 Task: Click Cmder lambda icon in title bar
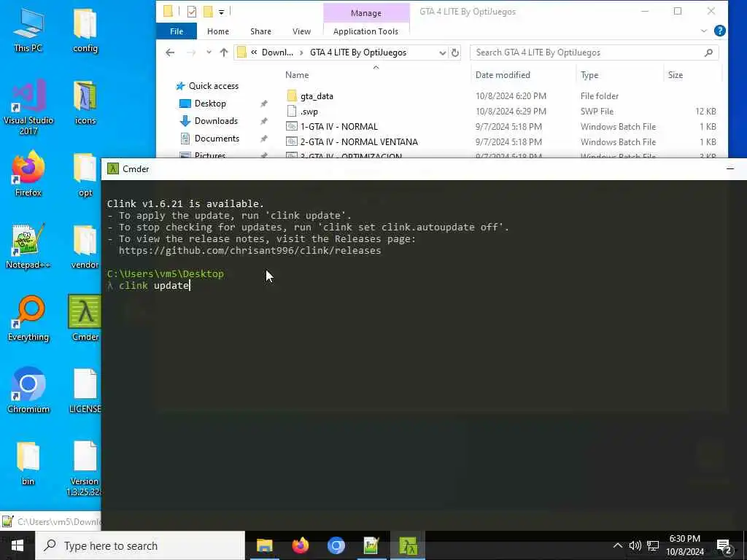pyautogui.click(x=113, y=169)
